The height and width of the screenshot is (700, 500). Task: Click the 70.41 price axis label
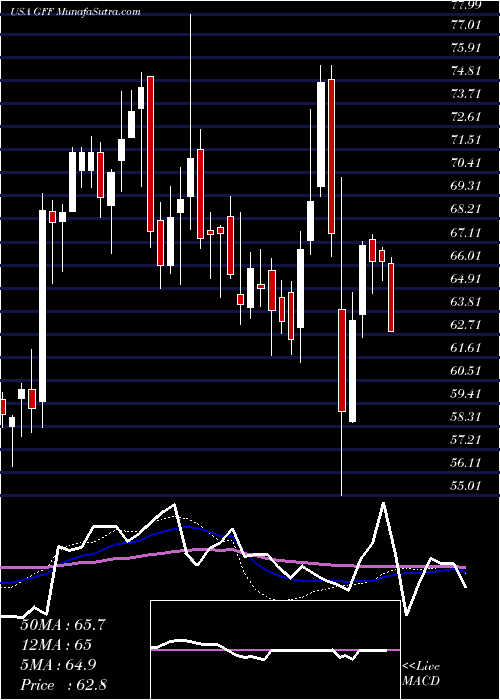point(466,162)
